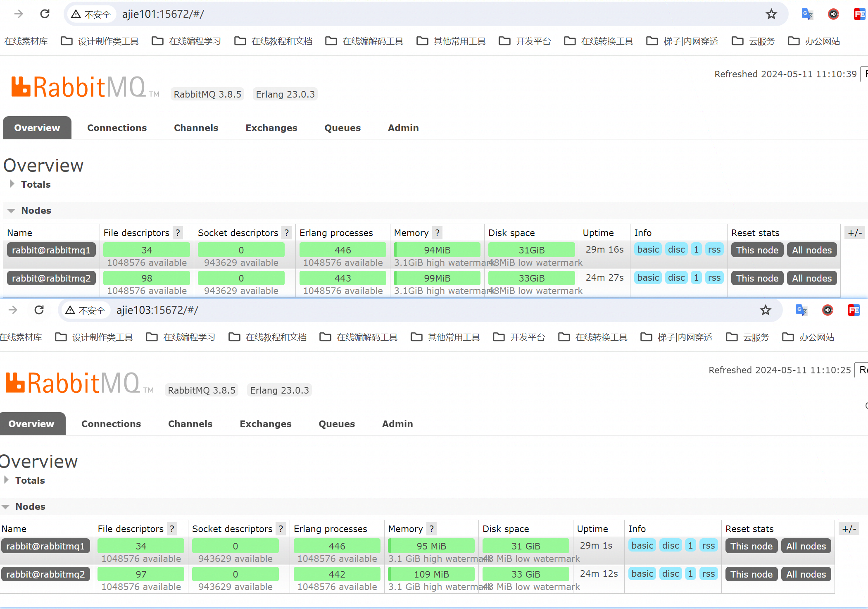
Task: Open the 开发平台 bookmark folder in ajie103 window
Action: [519, 337]
